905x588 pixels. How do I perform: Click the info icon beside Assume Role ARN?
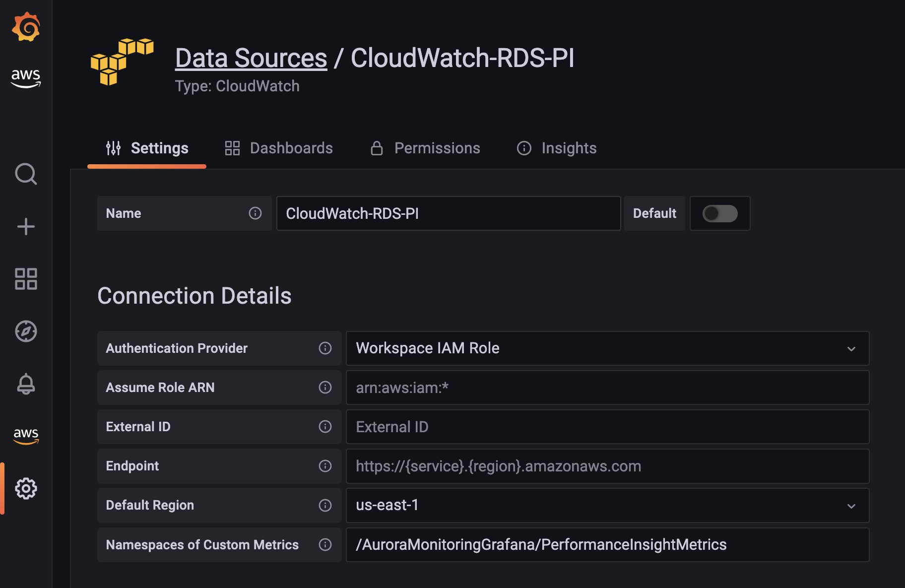[x=326, y=388]
